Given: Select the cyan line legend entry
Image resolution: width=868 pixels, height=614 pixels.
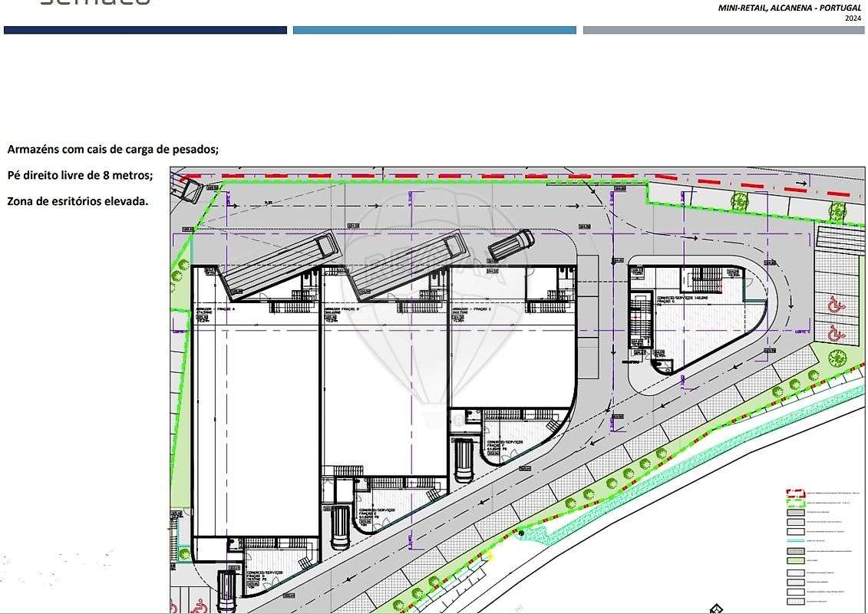Looking at the screenshot, I should point(796,540).
